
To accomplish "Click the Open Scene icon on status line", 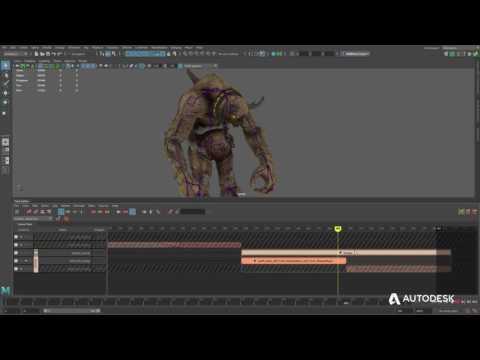I will [42, 54].
